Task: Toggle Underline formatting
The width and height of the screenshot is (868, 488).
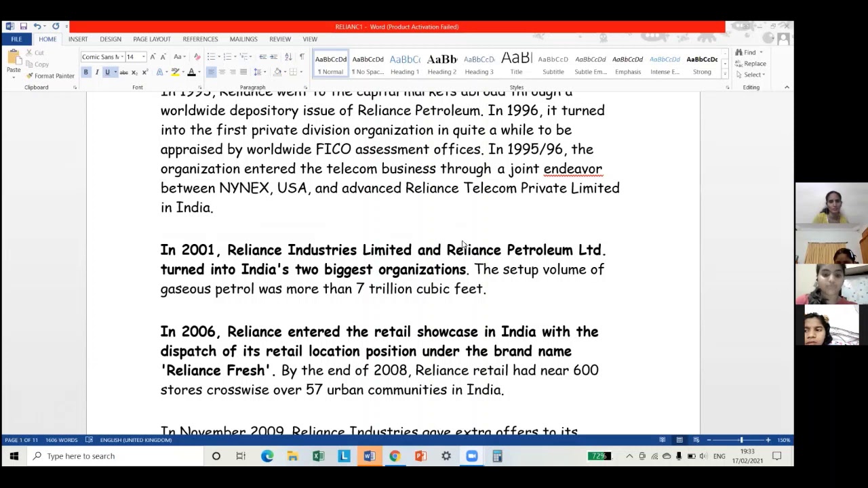Action: point(107,72)
